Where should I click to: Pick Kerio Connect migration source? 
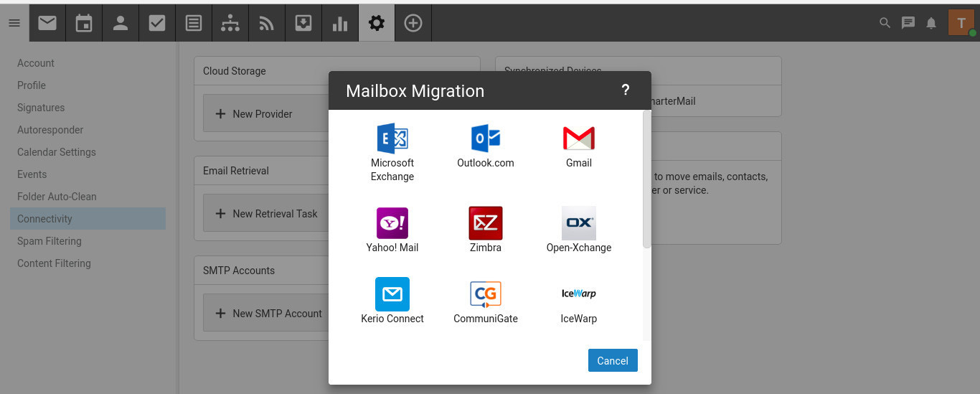tap(392, 294)
